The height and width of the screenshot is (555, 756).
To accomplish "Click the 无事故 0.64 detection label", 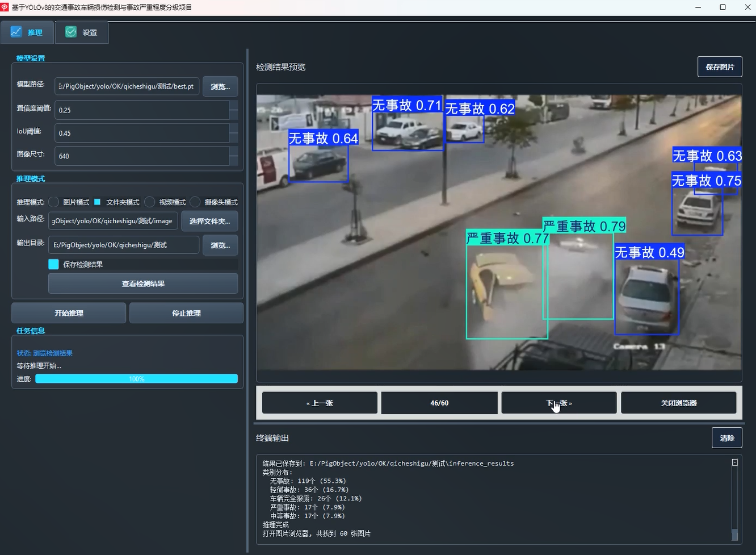I will pyautogui.click(x=324, y=138).
